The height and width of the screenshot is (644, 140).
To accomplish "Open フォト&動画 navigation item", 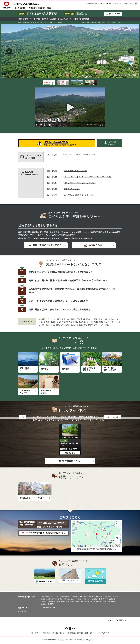I will [x=74, y=19].
